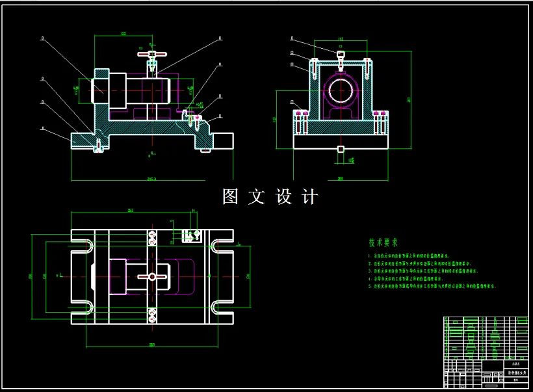This screenshot has height=392, width=533.
Task: Click the green "技术要求" heading
Action: coord(383,242)
